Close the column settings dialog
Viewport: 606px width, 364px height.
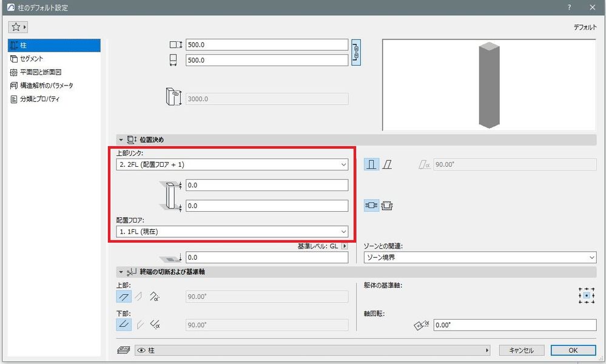point(593,7)
